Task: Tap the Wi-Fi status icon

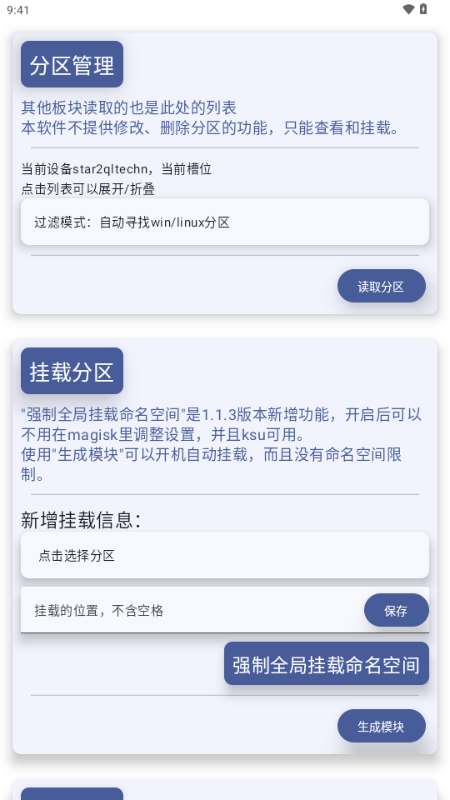Action: [408, 9]
